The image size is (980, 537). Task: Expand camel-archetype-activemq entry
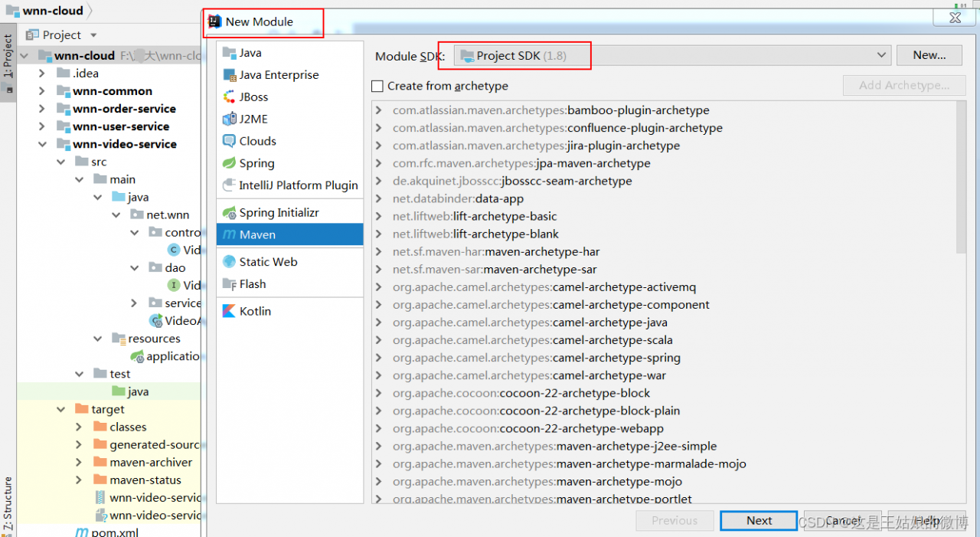click(x=379, y=287)
